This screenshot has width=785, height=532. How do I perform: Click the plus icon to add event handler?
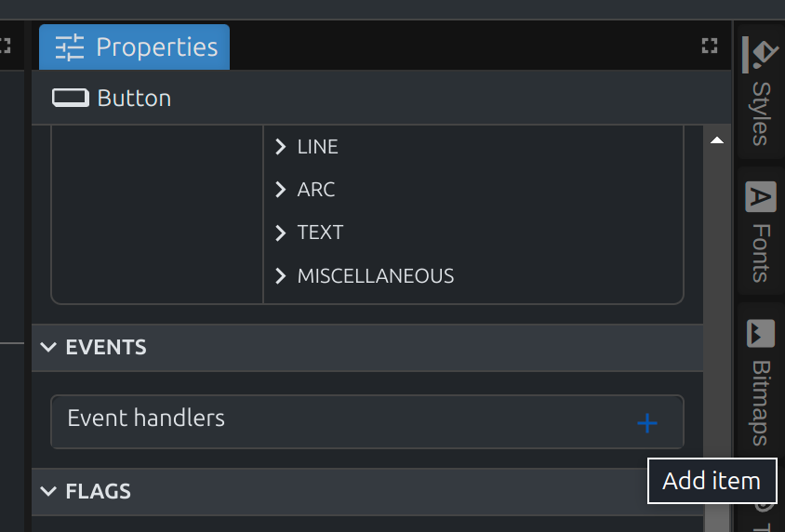pos(647,423)
